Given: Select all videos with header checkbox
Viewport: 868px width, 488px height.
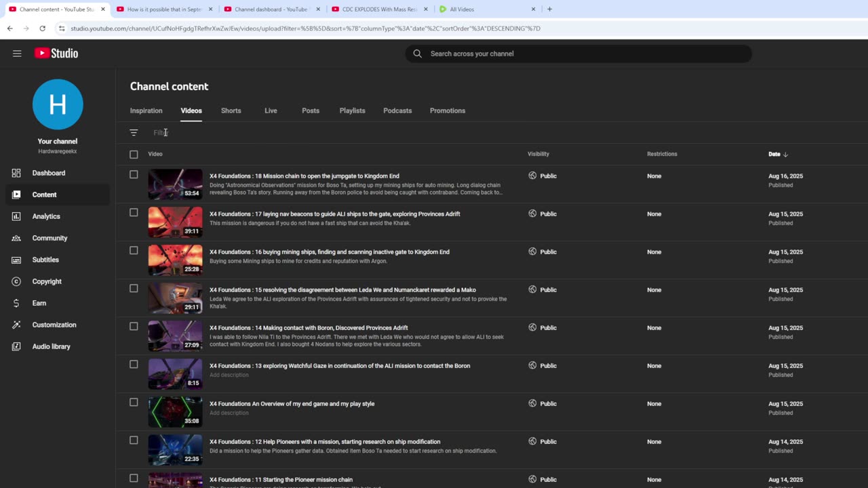Looking at the screenshot, I should [134, 155].
